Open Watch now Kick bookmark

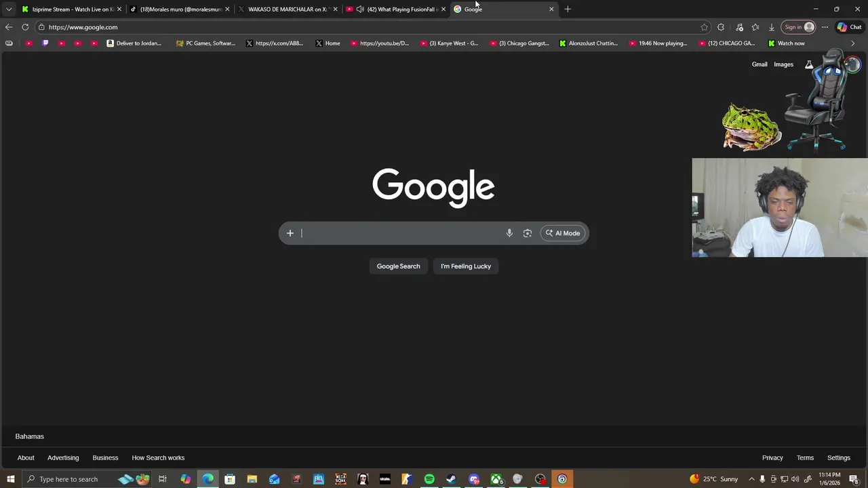tap(786, 43)
